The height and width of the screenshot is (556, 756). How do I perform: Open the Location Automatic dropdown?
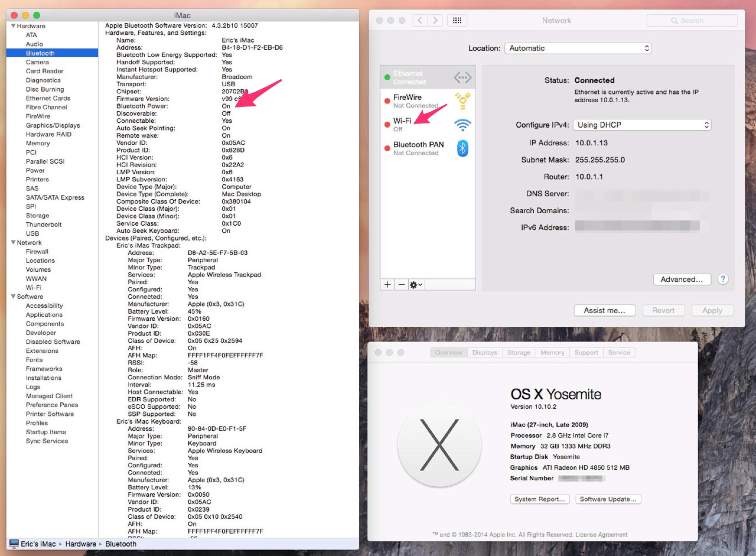[578, 48]
